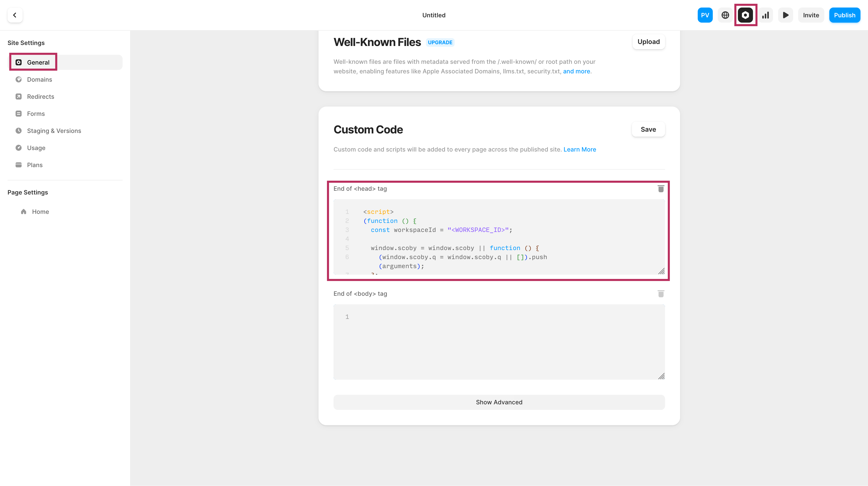Image resolution: width=868 pixels, height=486 pixels.
Task: Save the custom code
Action: click(x=648, y=129)
